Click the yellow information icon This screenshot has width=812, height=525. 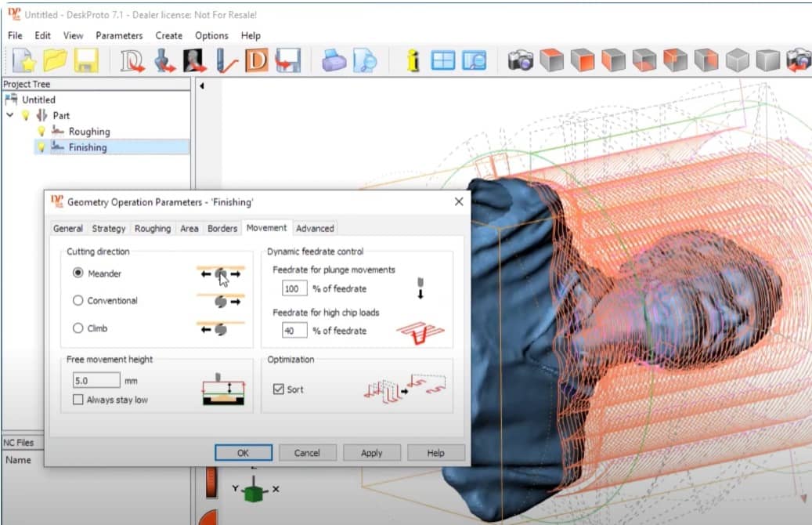(413, 60)
